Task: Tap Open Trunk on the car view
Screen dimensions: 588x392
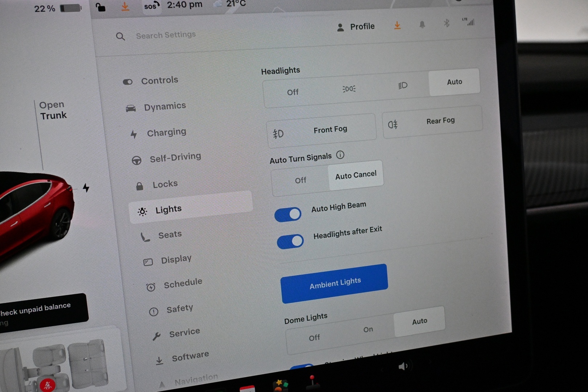Action: tap(53, 110)
